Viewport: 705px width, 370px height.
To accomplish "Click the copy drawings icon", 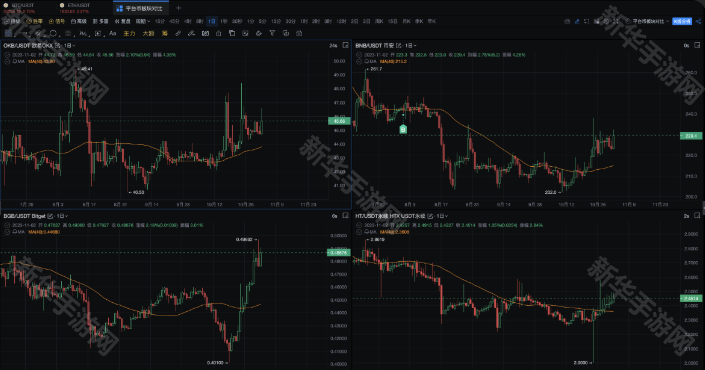I will tap(232, 33).
